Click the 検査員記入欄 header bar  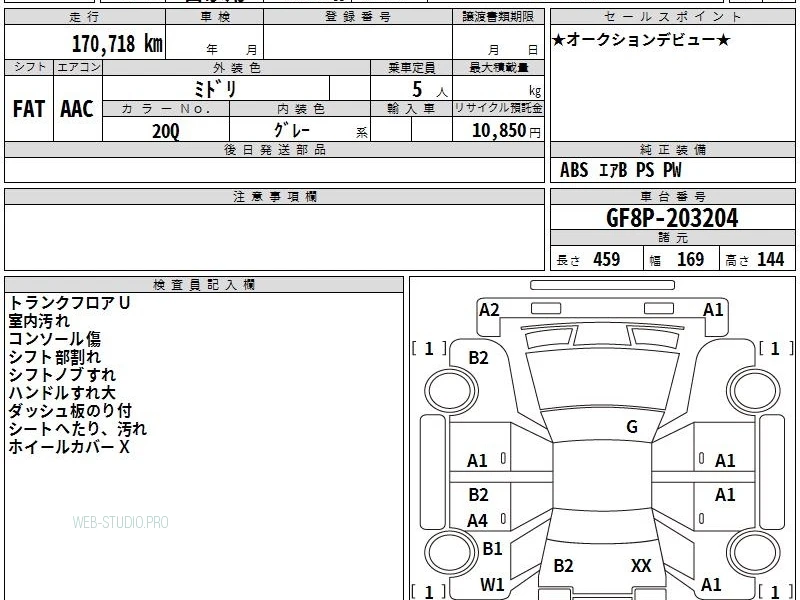tap(204, 285)
